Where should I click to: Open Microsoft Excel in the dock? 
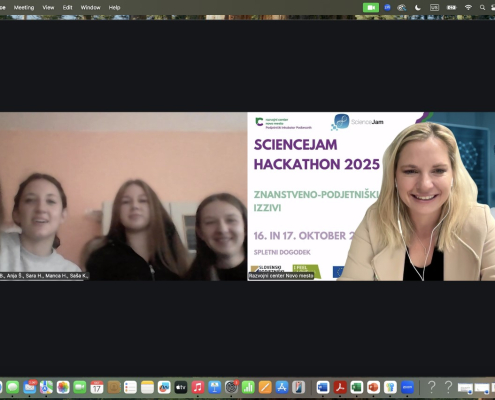coord(357,387)
